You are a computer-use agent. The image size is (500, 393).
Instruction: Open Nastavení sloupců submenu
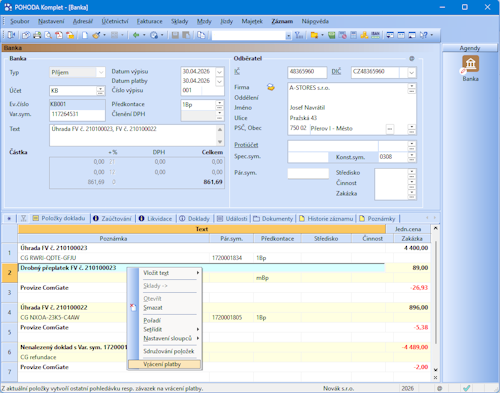tap(165, 338)
